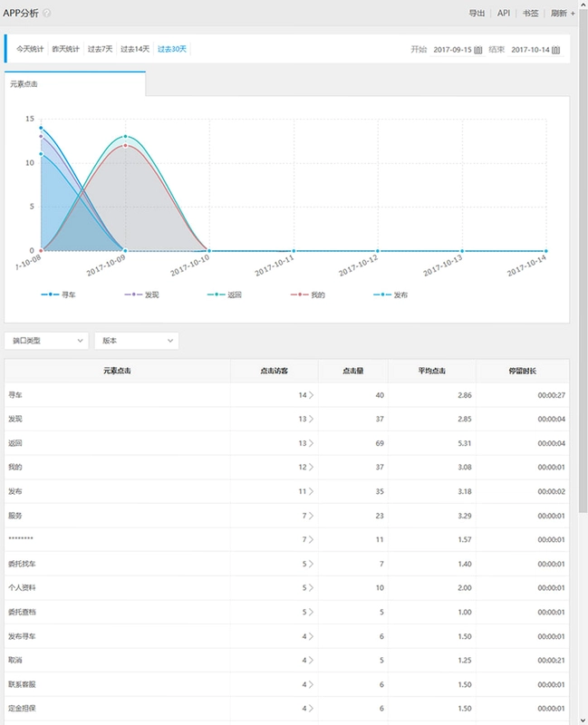Select the 过去7天 time range tab
This screenshot has width=588, height=725.
point(100,49)
